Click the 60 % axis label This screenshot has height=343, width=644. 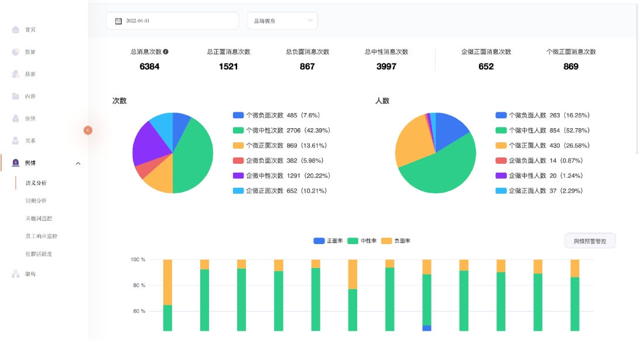point(139,311)
